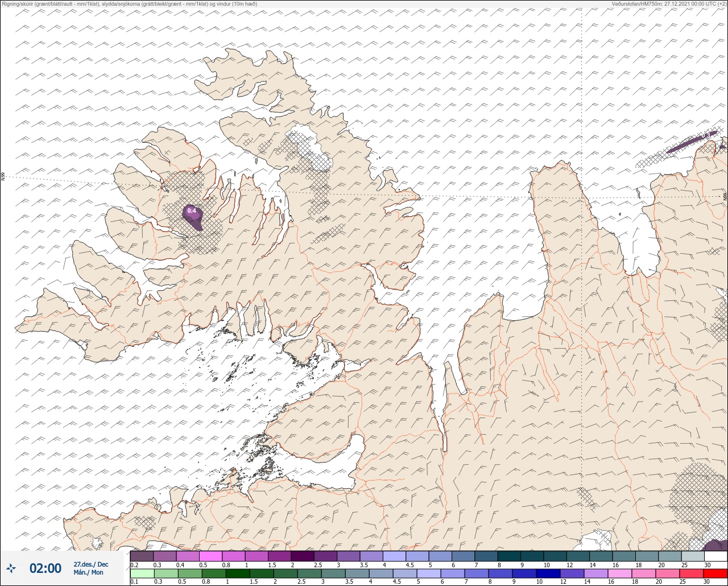Select the upper-row swatch labeled 1.5
728x586 pixels.
pos(279,556)
